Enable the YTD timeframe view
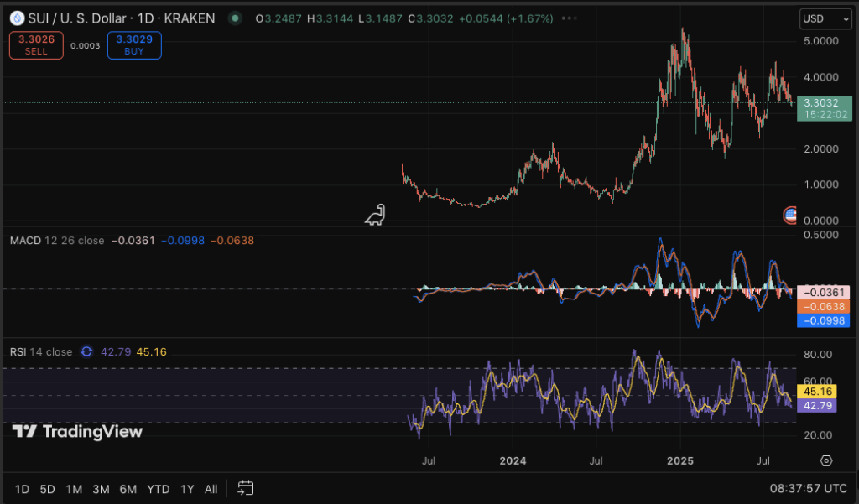 (158, 488)
